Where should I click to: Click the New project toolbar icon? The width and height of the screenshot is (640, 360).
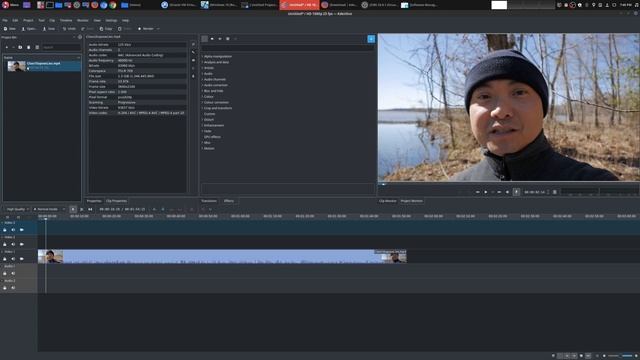tap(9, 29)
